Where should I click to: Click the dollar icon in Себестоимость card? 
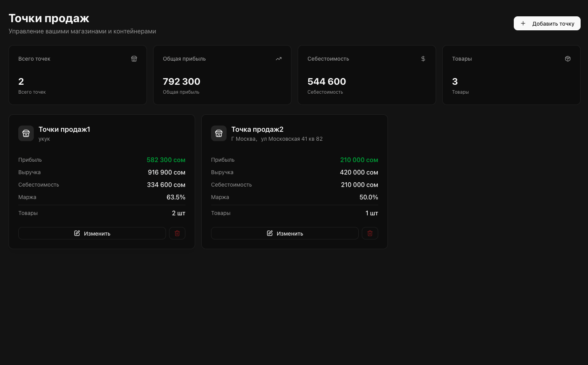coord(423,59)
